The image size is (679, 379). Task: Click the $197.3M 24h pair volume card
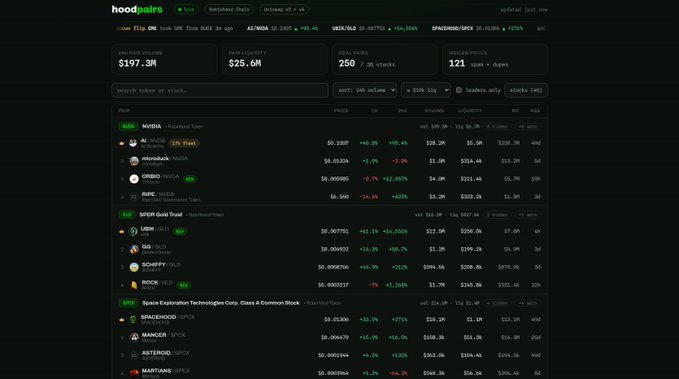(x=164, y=59)
